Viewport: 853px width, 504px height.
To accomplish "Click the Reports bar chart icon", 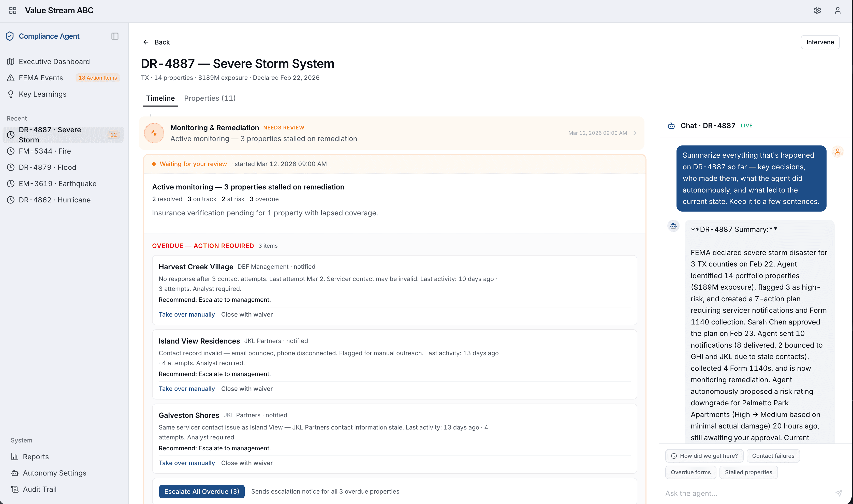I will click(14, 457).
